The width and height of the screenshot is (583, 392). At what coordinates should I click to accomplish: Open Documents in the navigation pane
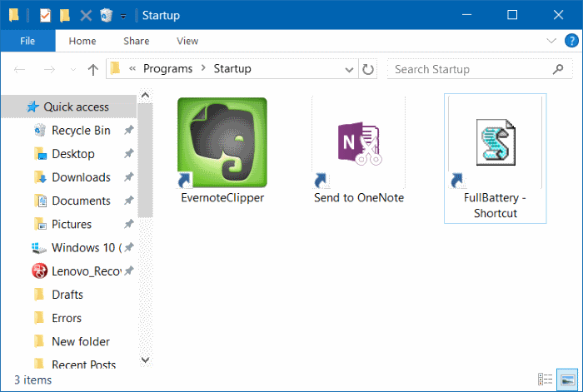81,201
